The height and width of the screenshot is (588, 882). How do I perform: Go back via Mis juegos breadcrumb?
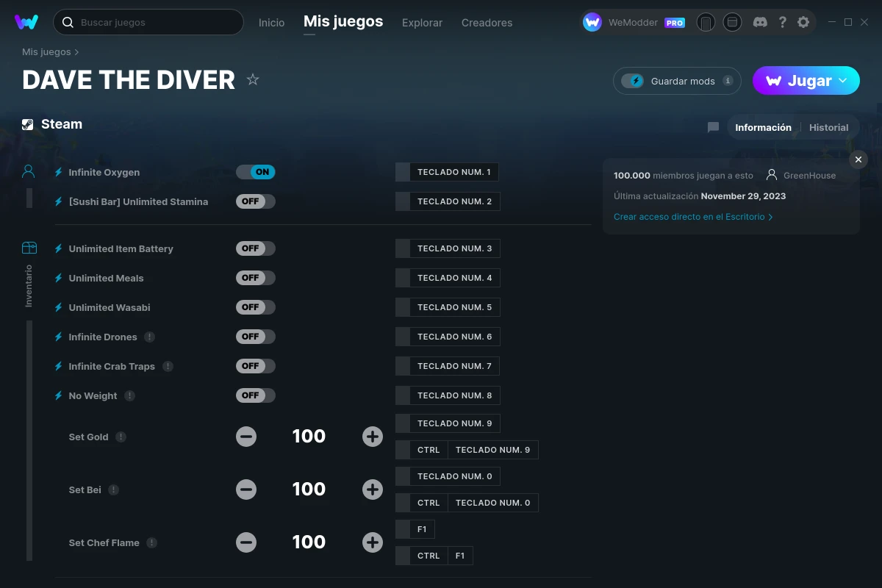coord(46,52)
